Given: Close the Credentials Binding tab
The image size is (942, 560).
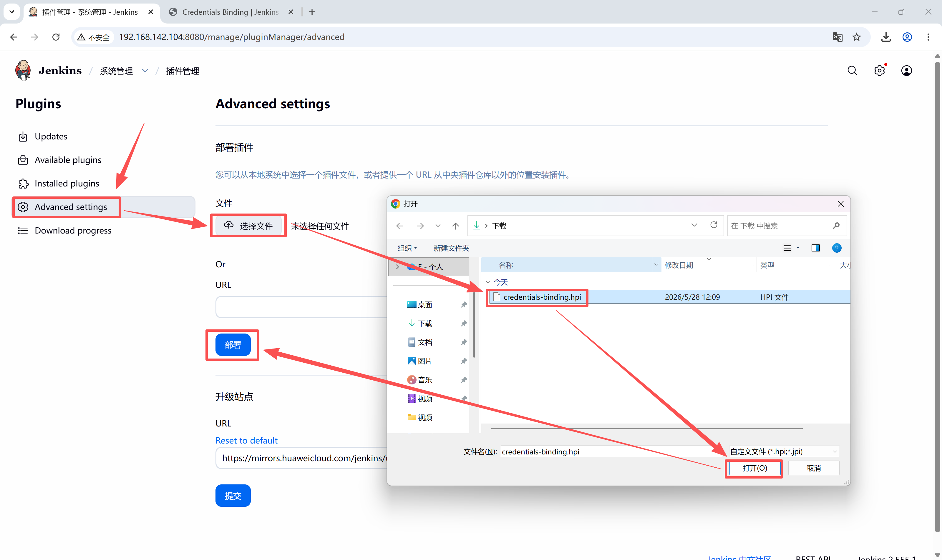Looking at the screenshot, I should click(x=291, y=12).
